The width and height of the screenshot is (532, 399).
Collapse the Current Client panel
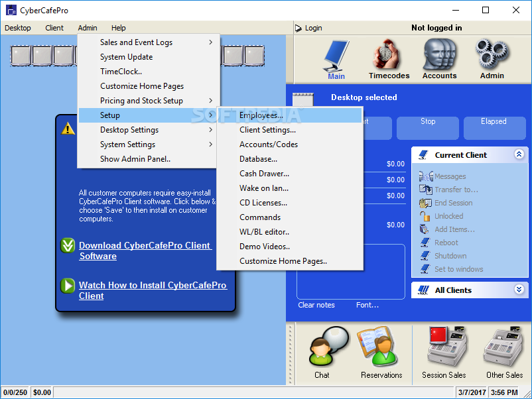click(x=519, y=154)
